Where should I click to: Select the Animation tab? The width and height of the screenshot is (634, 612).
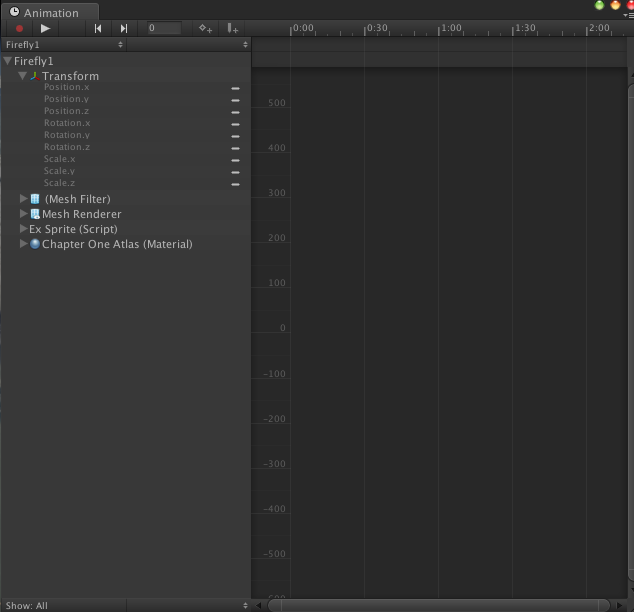tap(50, 13)
